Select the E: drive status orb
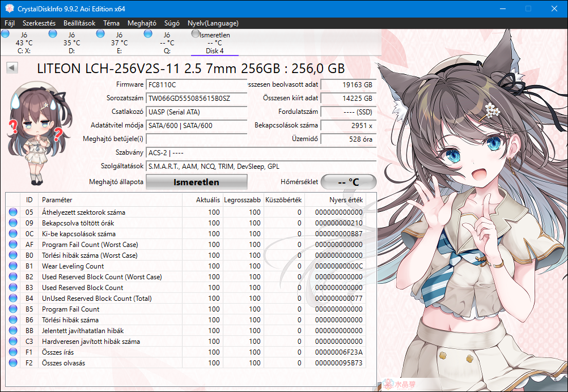The height and width of the screenshot is (392, 568). (100, 33)
